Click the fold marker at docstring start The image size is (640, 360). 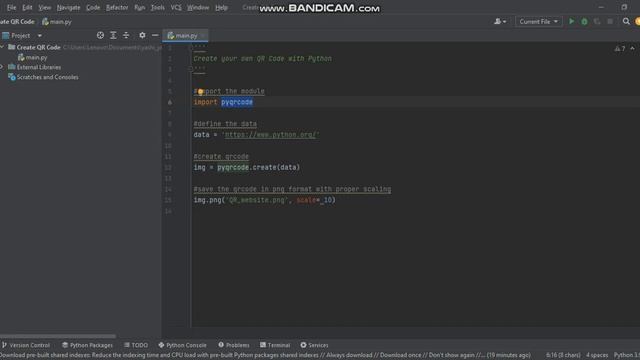[x=191, y=48]
